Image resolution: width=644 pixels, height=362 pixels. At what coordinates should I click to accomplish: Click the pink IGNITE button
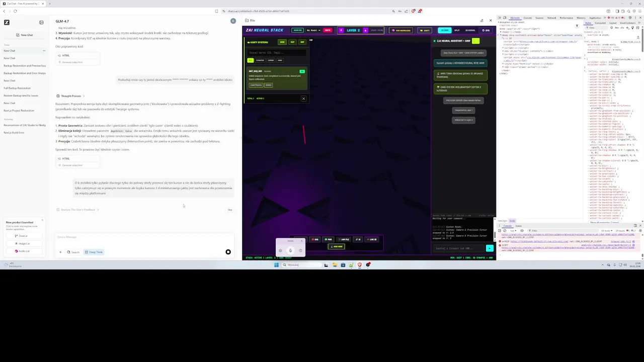[x=328, y=30]
